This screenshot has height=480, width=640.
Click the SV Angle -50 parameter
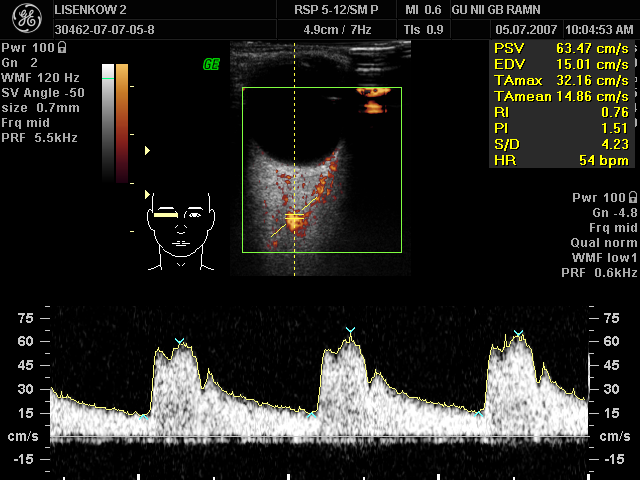[43, 93]
